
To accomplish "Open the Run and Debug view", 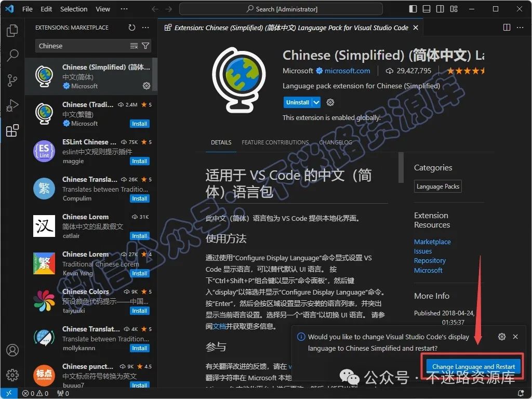I will tap(12, 105).
